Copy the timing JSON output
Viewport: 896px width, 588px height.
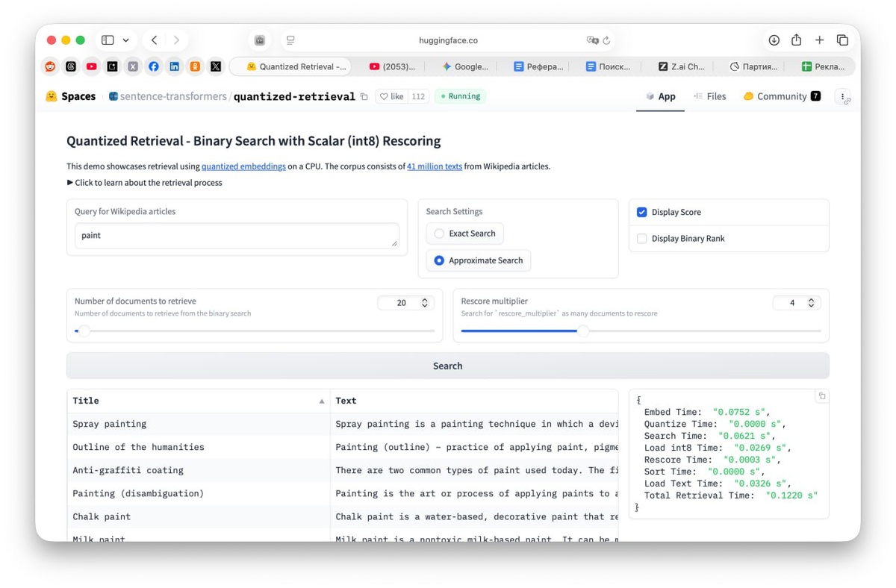(821, 396)
